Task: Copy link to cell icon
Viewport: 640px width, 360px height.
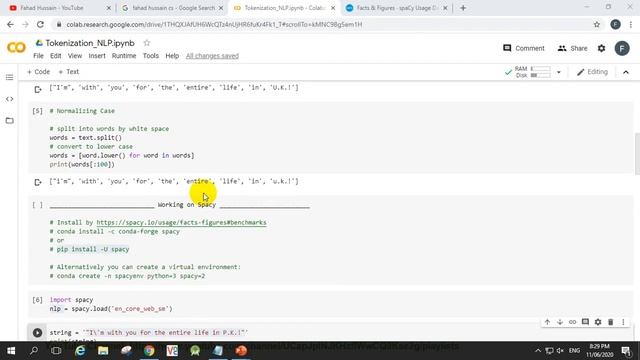Action: click(573, 322)
